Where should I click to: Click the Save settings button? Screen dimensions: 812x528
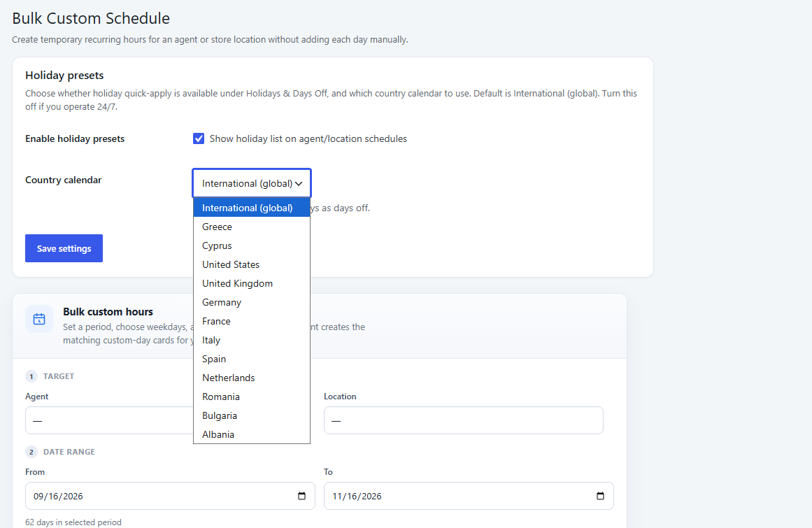point(64,248)
